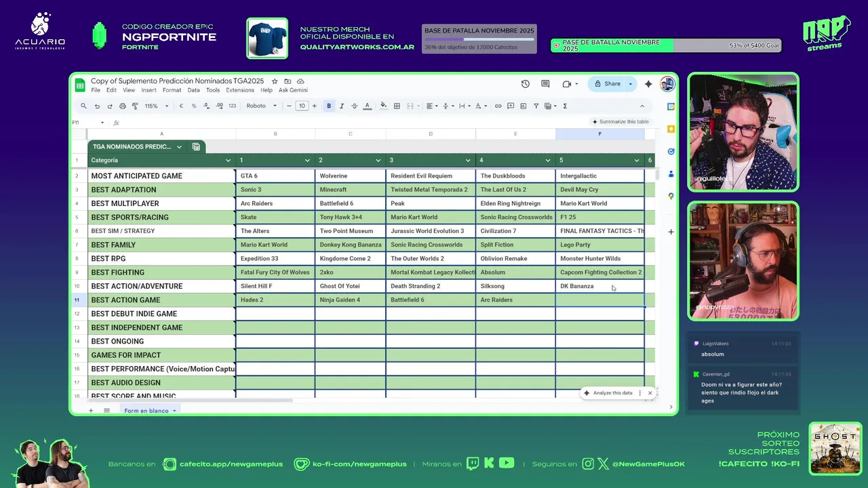Viewport: 868px width, 488px height.
Task: Open version history clock icon
Action: (526, 84)
